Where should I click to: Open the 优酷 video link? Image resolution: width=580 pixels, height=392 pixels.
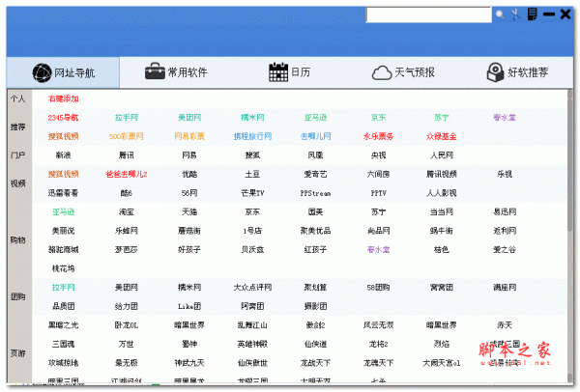189,174
